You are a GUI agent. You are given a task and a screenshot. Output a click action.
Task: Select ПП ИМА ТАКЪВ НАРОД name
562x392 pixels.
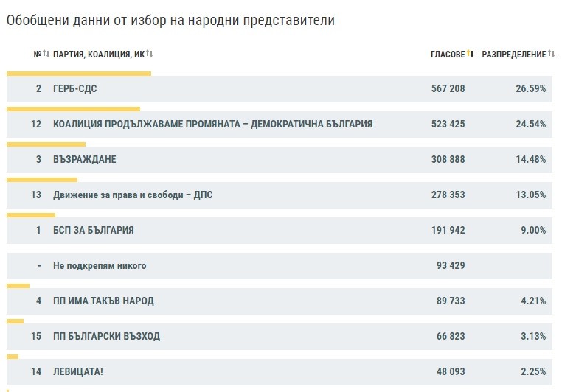[x=103, y=301]
